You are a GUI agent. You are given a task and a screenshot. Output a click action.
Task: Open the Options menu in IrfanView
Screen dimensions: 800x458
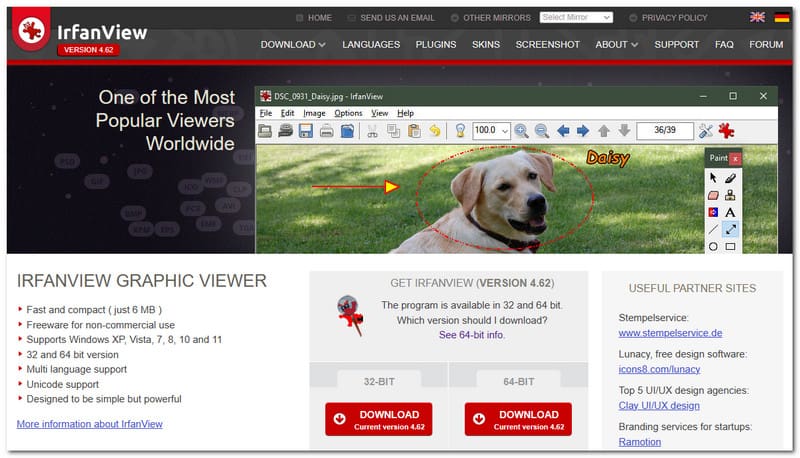pyautogui.click(x=348, y=113)
